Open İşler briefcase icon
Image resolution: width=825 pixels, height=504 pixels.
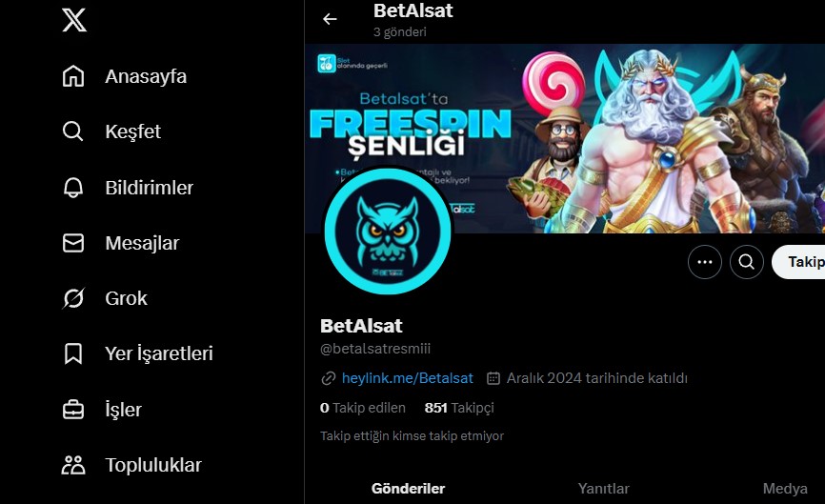73,410
